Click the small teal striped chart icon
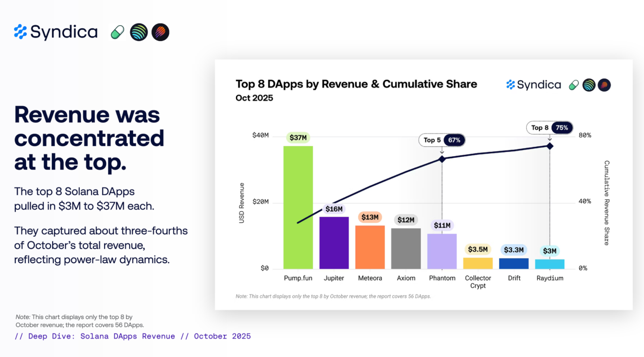Viewport: 644px width, 357px height. pyautogui.click(x=589, y=85)
